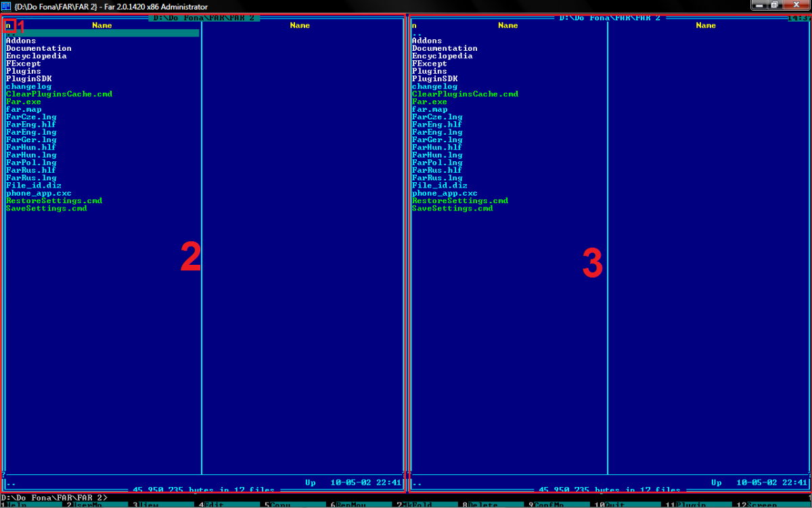Select FarHun.lng in the left panel
Viewport: 812px width, 508px height.
(x=31, y=155)
